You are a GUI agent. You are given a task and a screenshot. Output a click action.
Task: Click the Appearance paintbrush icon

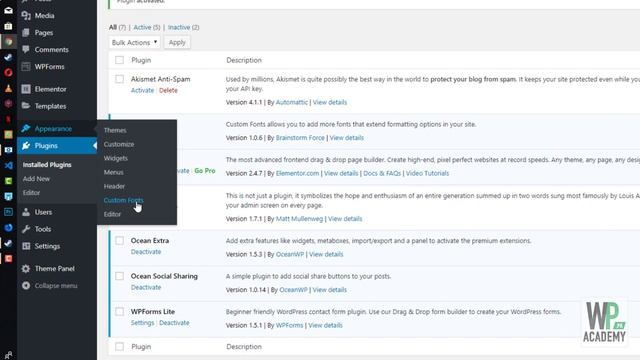[x=26, y=129]
